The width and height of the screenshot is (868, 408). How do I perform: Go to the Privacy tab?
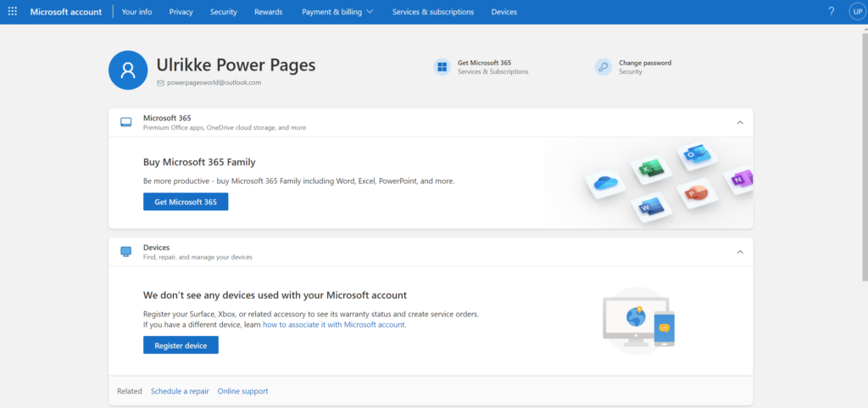tap(181, 12)
